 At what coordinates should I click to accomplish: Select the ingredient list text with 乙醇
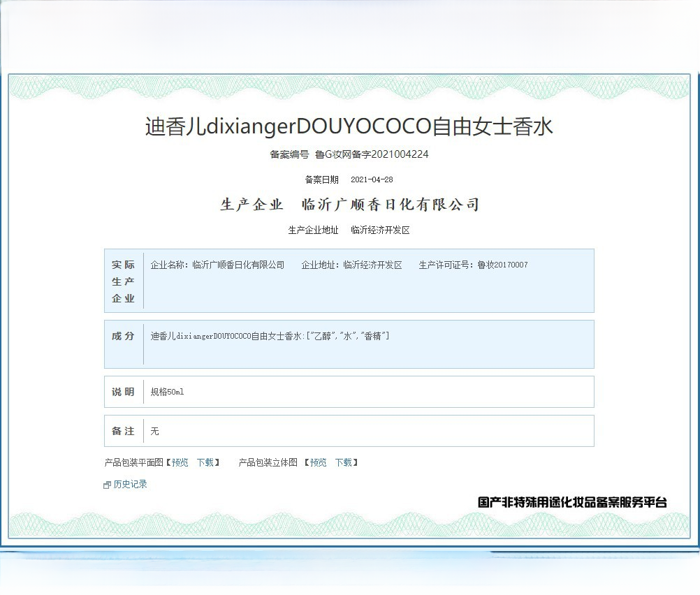(x=270, y=337)
